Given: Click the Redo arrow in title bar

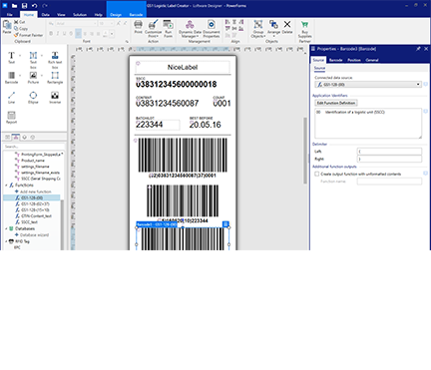Looking at the screenshot, I should [45, 6].
